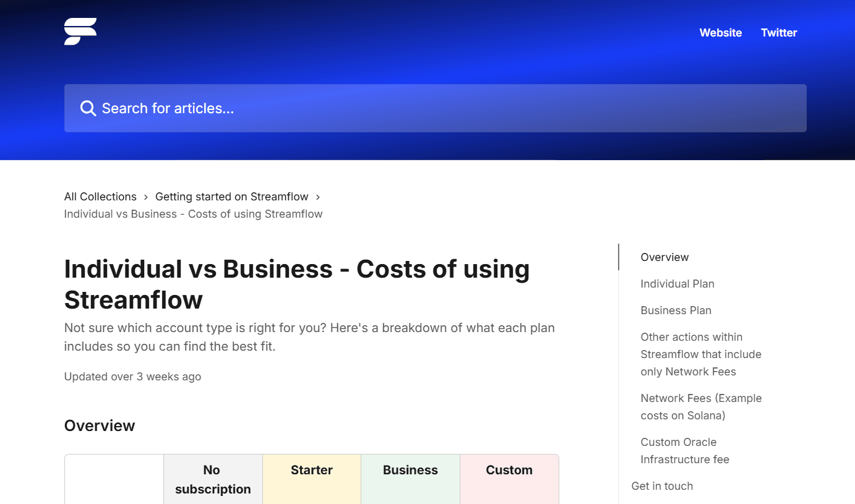
Task: Focus the Search for articles field
Action: 436,108
